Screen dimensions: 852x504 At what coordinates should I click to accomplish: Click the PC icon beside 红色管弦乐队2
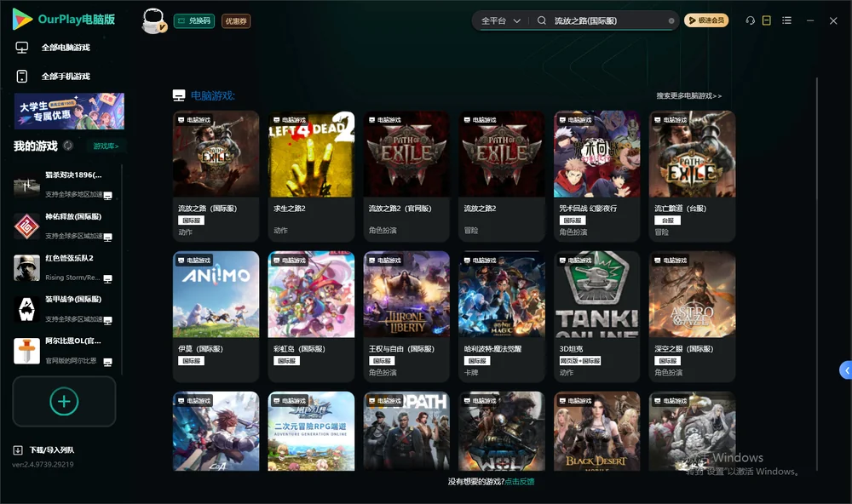click(x=107, y=279)
